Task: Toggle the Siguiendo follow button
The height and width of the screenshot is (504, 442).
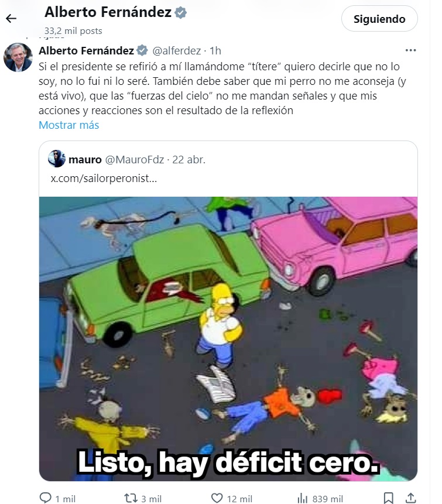Action: click(x=379, y=19)
